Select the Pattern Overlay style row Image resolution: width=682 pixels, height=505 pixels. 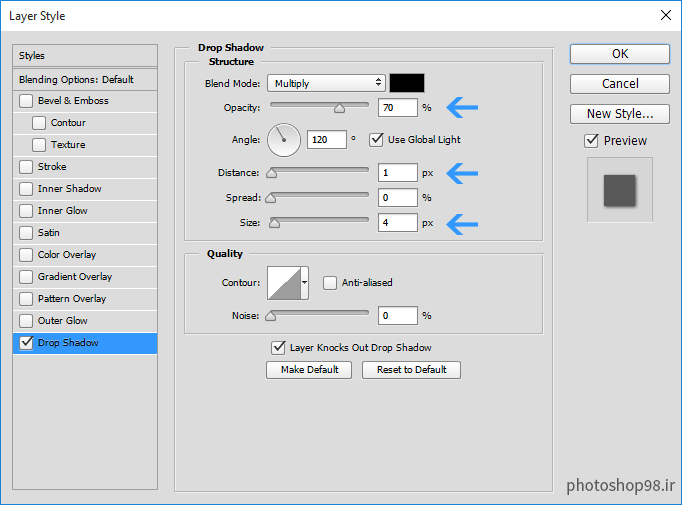point(85,299)
